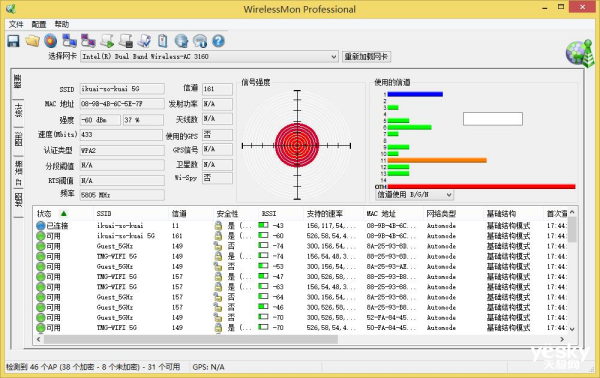Viewport: 600px width, 378px height.
Task: Click the 认证类型 field showing WPA2
Action: pos(122,150)
